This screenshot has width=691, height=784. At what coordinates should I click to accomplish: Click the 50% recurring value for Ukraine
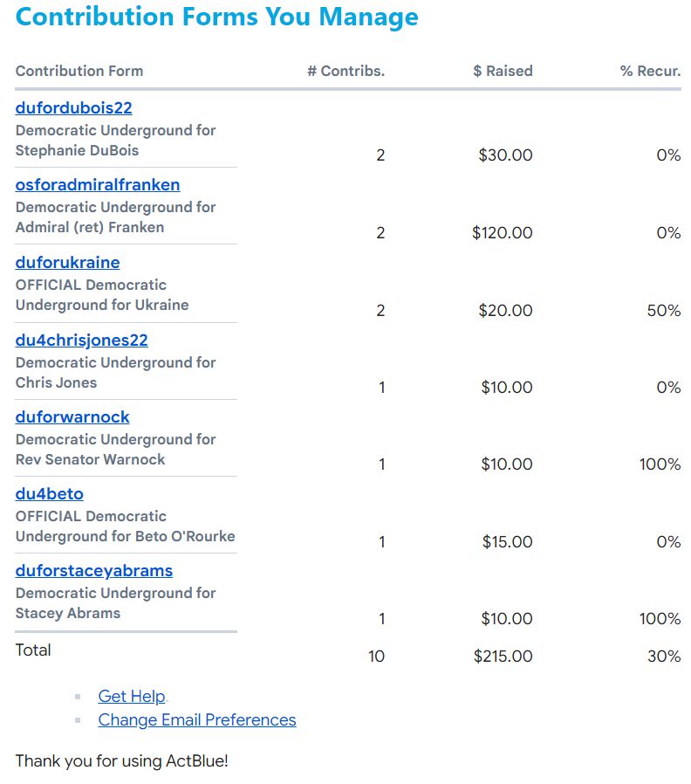pos(663,311)
